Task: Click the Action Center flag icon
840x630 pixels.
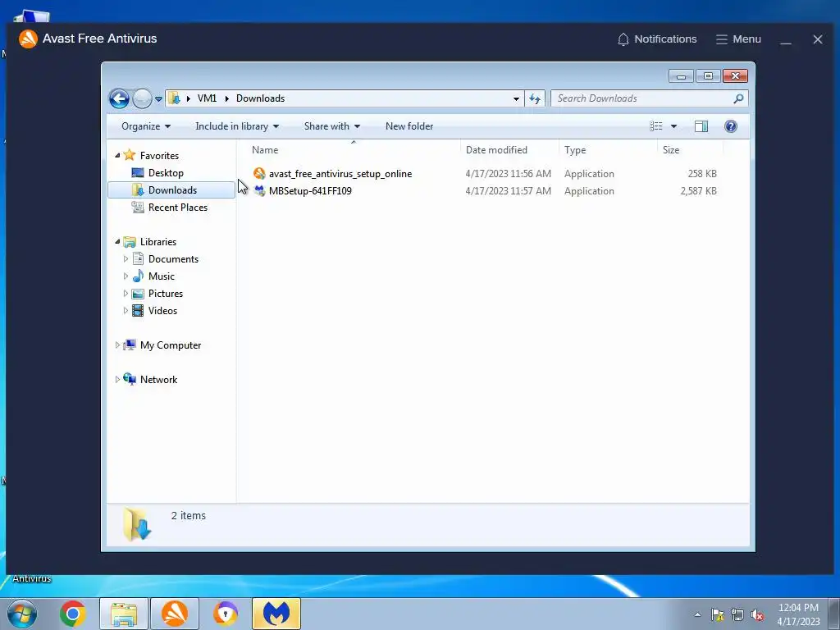Action: tap(717, 614)
